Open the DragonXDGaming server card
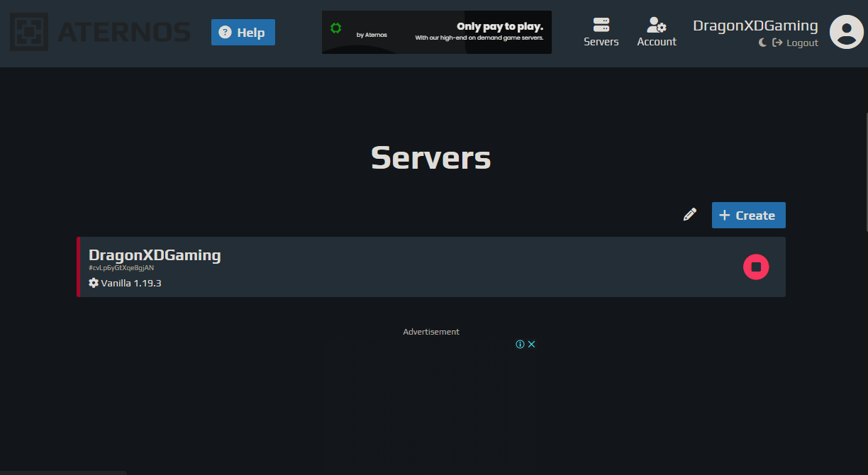 [431, 267]
